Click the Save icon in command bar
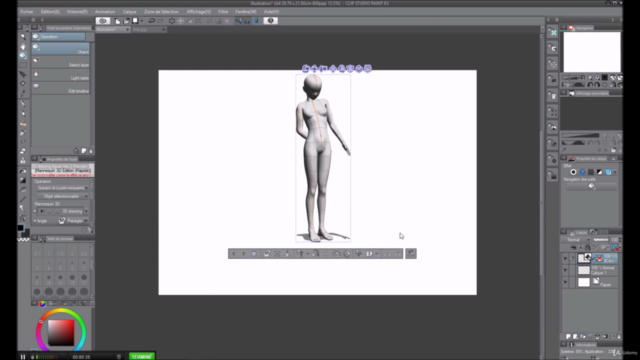The width and height of the screenshot is (640, 360). pos(135,21)
